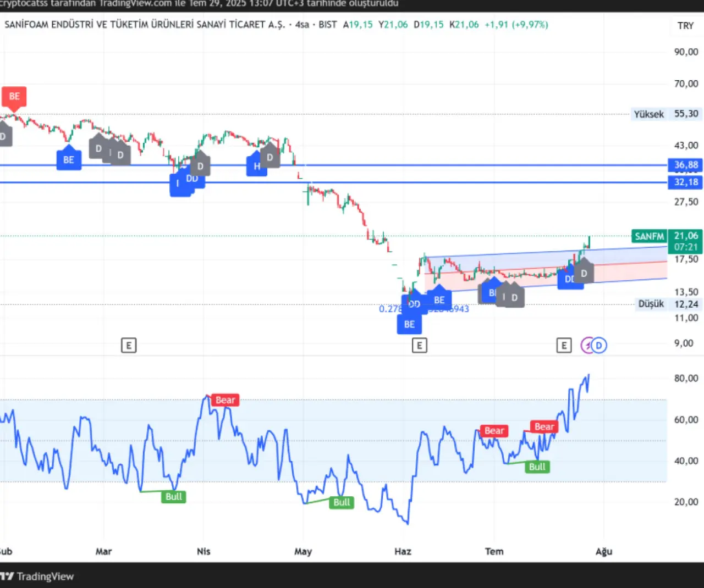Click the Bull label near the May RSI low
Viewport: 704px width, 588px height.
tap(342, 502)
